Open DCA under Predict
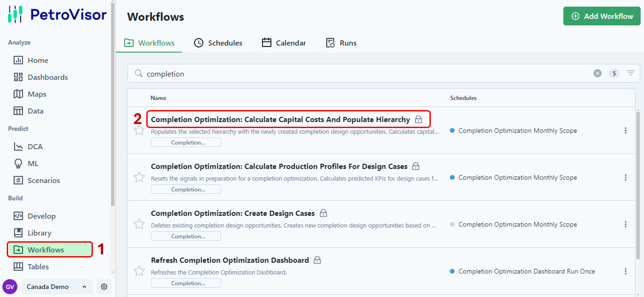Viewport: 644px width, 297px height. coord(28,146)
